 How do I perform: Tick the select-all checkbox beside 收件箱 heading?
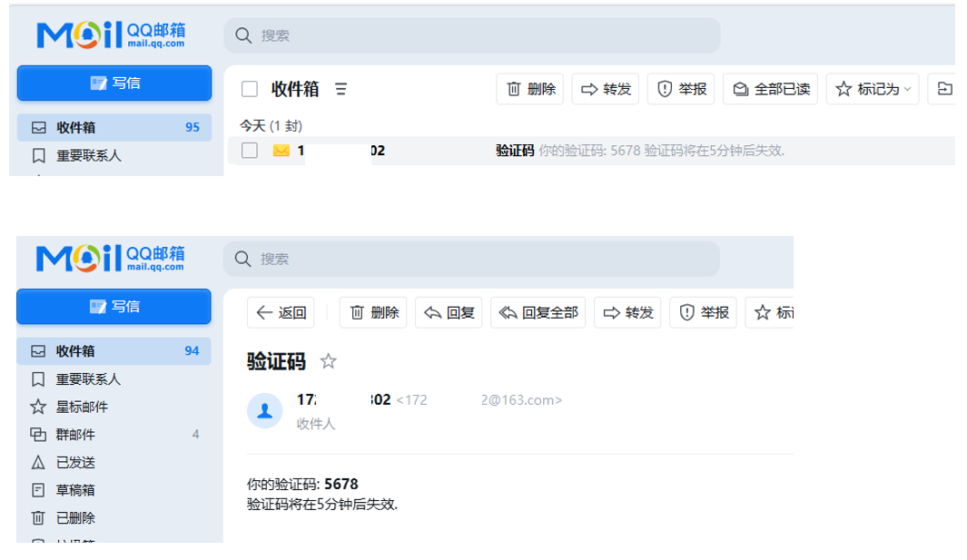tap(250, 90)
